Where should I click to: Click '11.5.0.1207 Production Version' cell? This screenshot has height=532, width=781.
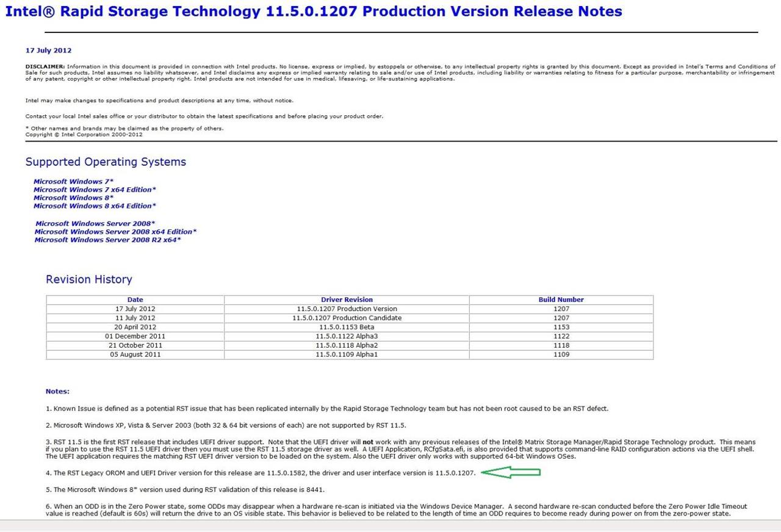pos(347,309)
